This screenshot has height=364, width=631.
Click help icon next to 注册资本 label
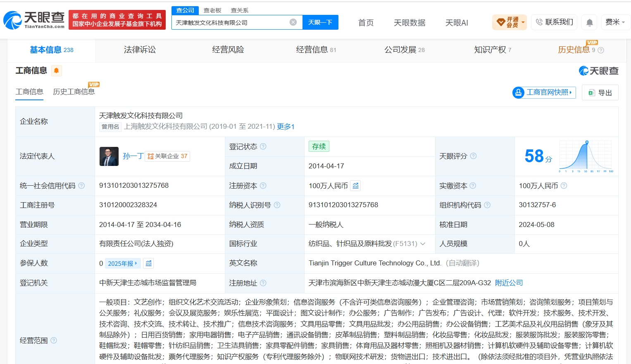(x=263, y=186)
